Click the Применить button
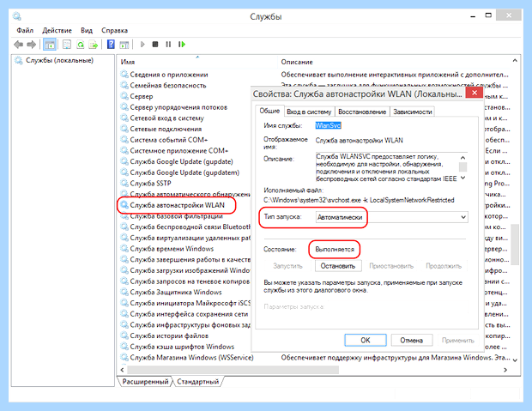 (x=457, y=340)
